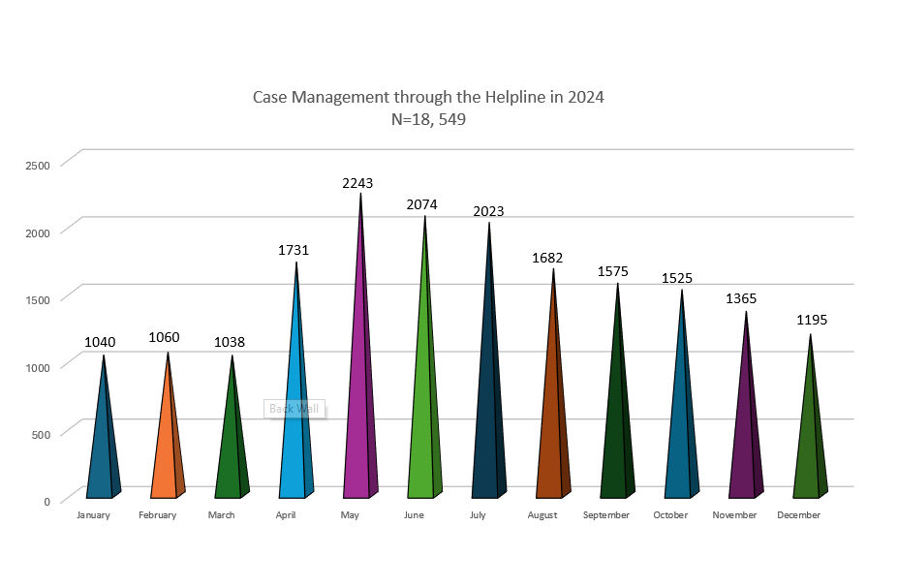The image size is (898, 588).
Task: Click the 2023 data label
Action: (488, 212)
